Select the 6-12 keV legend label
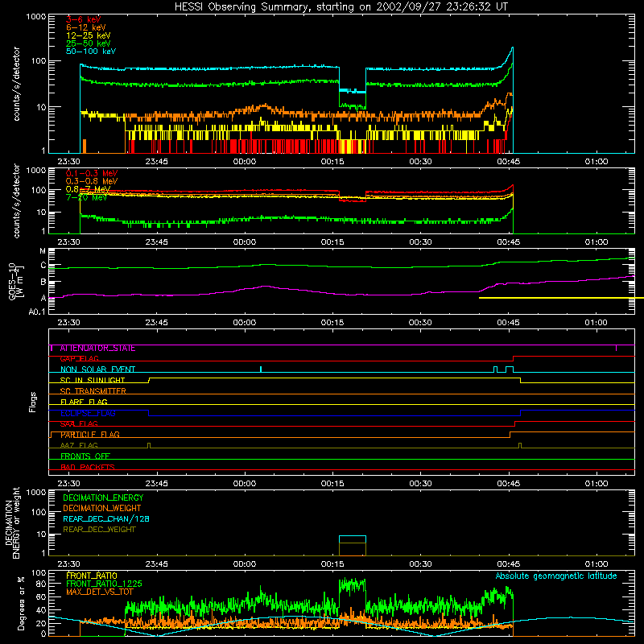The height and width of the screenshot is (644, 644). pos(86,27)
